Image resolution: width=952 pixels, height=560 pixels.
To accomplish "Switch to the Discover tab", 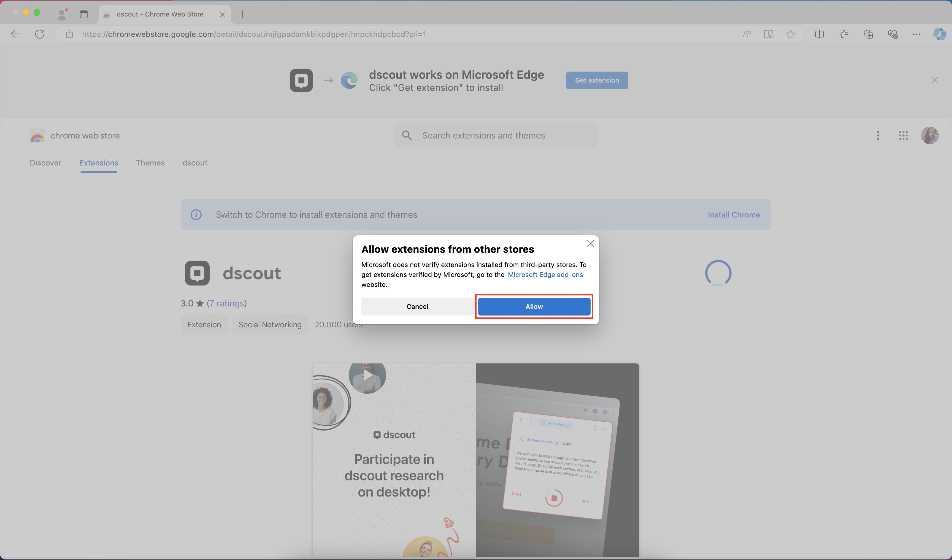I will coord(45,163).
